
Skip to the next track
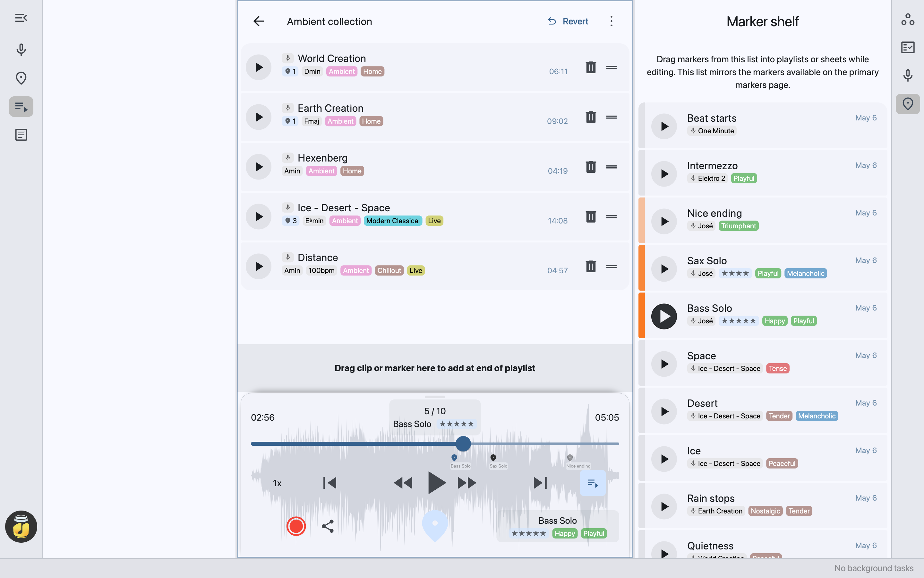pos(540,483)
